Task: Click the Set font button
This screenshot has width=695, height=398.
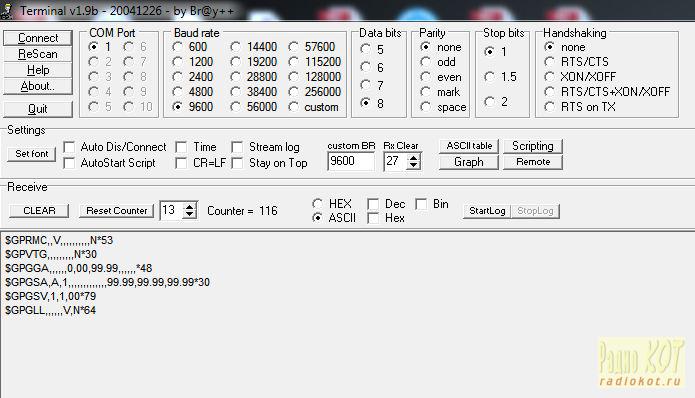Action: click(x=31, y=154)
